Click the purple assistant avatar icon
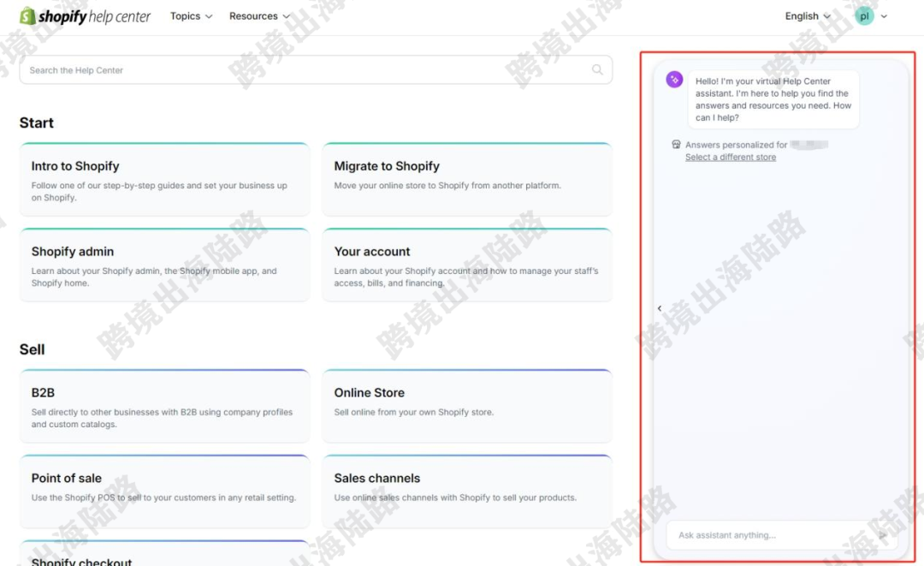The width and height of the screenshot is (924, 566). [674, 79]
